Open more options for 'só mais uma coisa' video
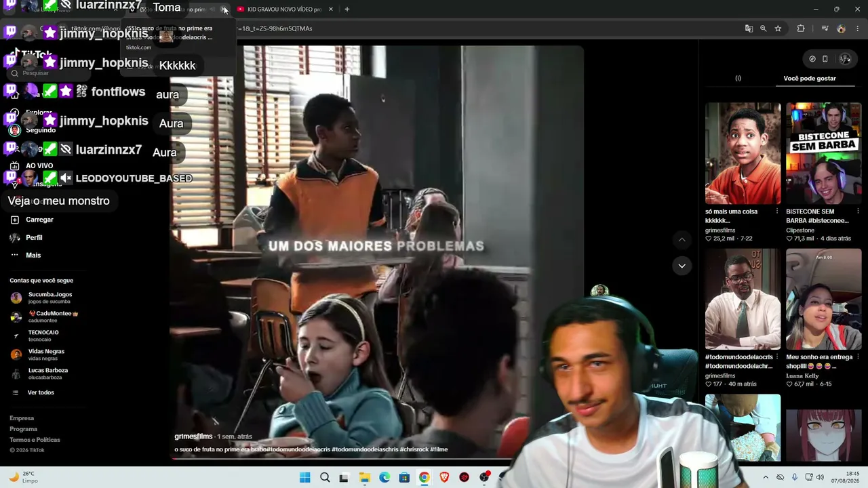 click(x=777, y=211)
